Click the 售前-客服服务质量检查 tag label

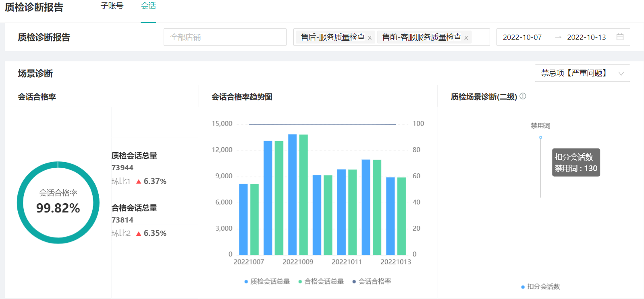click(x=422, y=37)
